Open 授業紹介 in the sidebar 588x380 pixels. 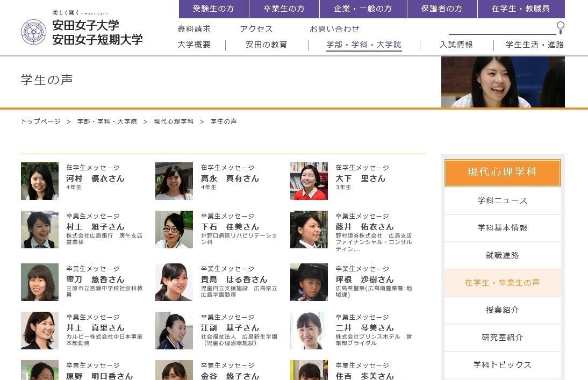click(503, 310)
